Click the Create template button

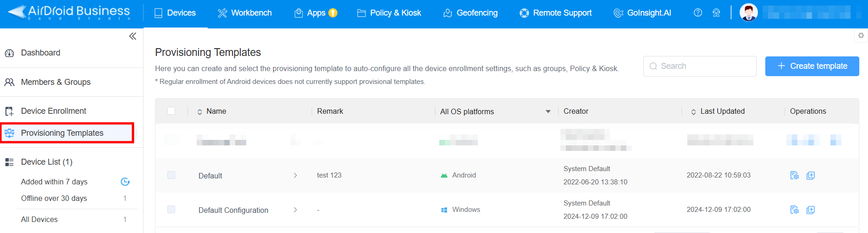(x=812, y=66)
